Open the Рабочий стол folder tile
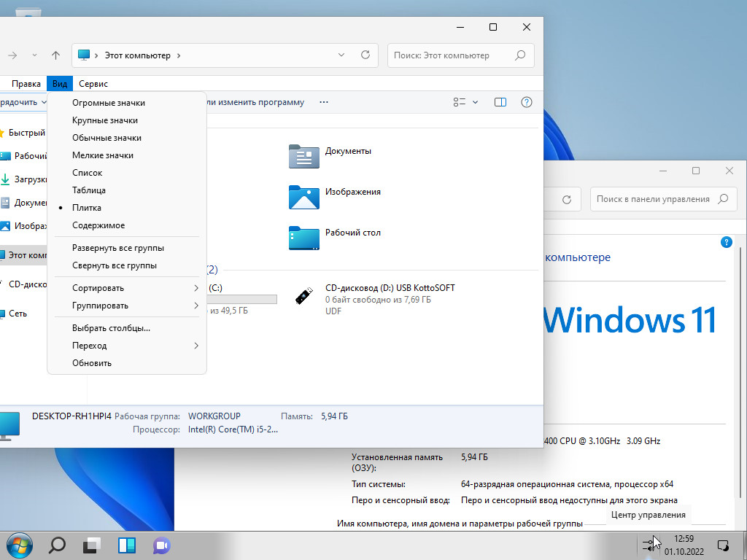The height and width of the screenshot is (560, 747). pyautogui.click(x=335, y=238)
